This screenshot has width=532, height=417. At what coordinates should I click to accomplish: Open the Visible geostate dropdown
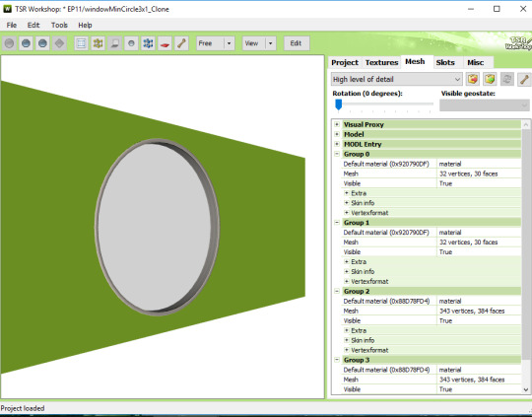point(485,105)
